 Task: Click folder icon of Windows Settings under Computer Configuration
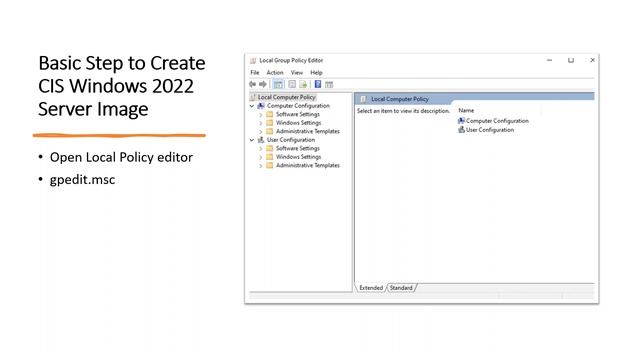pos(269,122)
